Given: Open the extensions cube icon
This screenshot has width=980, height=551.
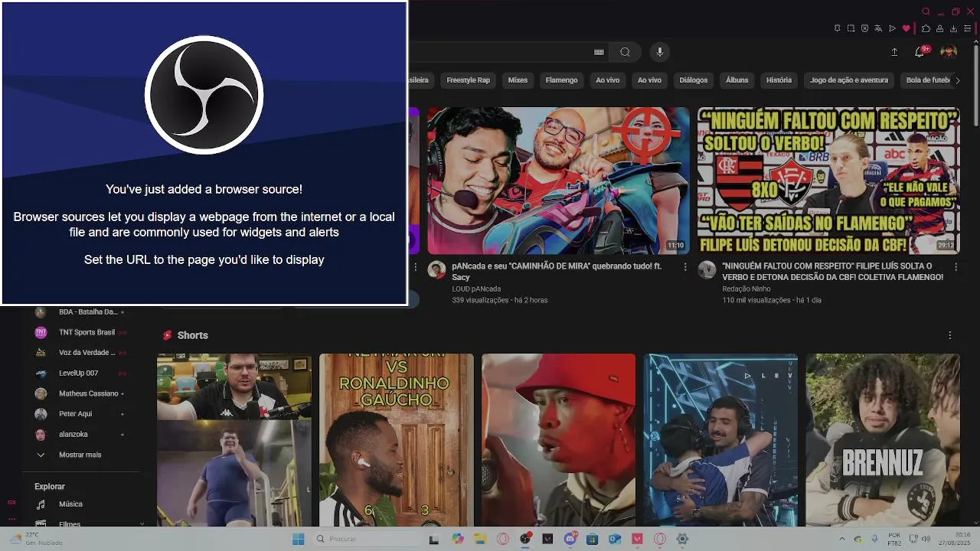Looking at the screenshot, I should coord(926,28).
